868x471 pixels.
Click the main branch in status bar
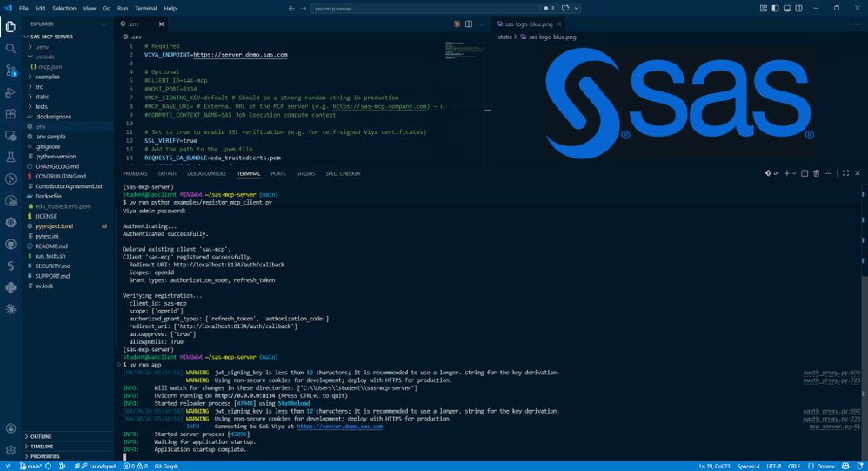click(31, 466)
